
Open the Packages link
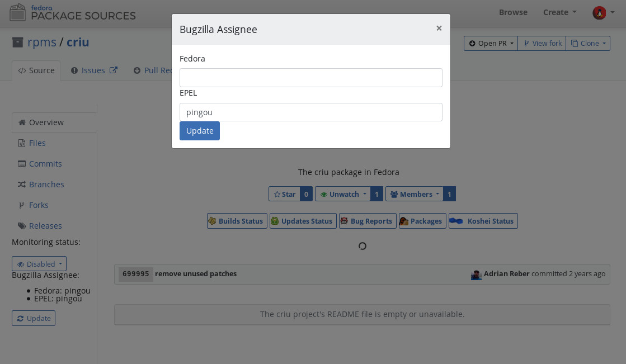click(422, 221)
